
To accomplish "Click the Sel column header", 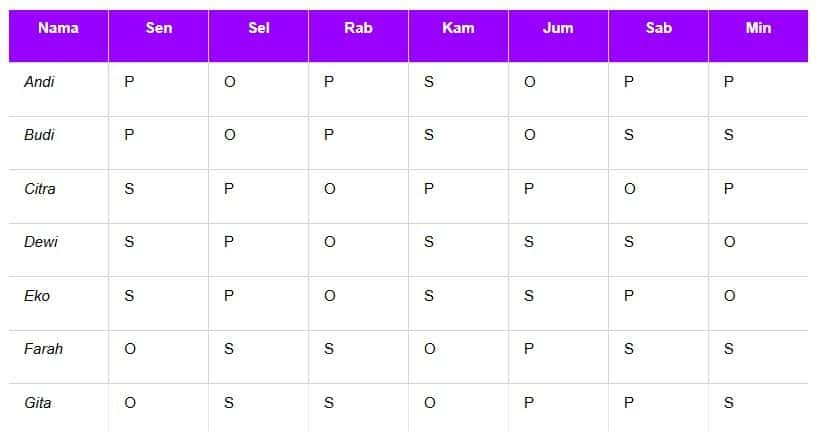I will [258, 28].
